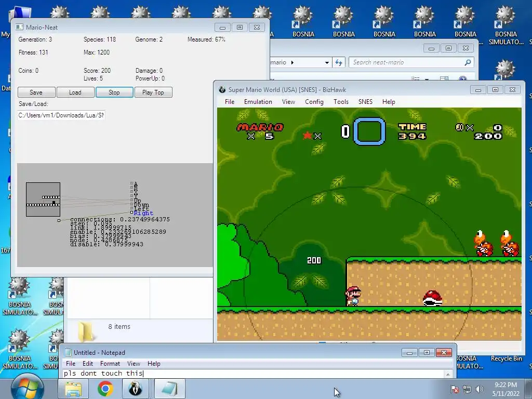532x399 pixels.
Task: Click the Notepad window title icon
Action: [x=68, y=353]
